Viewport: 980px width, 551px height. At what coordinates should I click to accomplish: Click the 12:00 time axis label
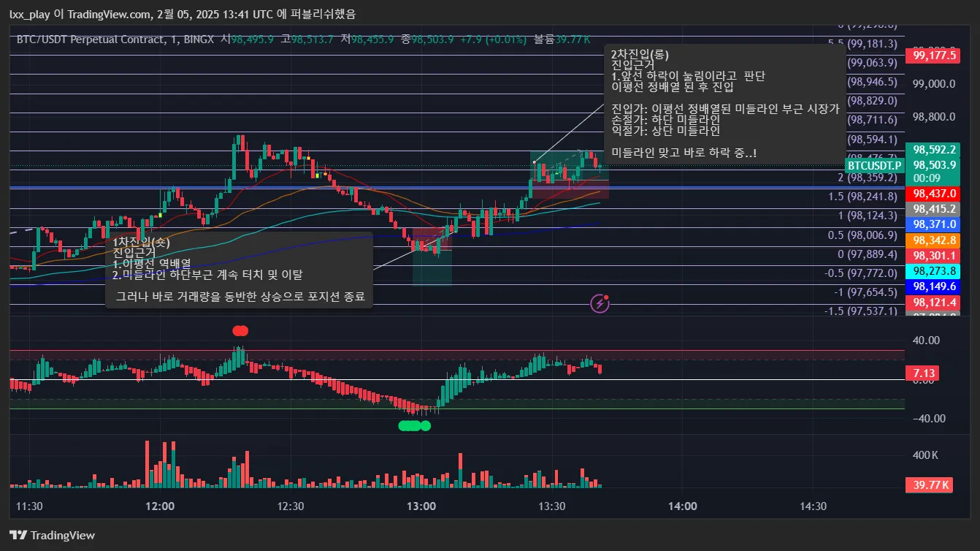click(x=160, y=506)
